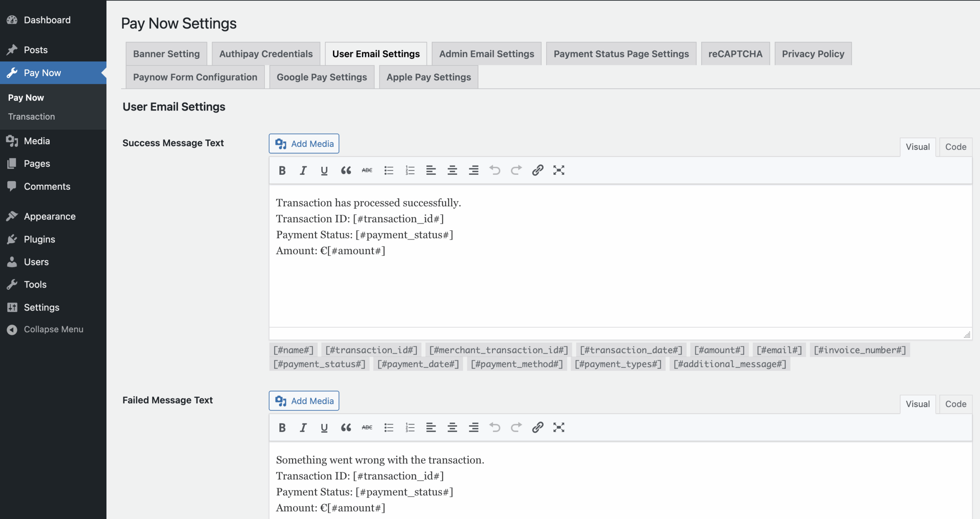The width and height of the screenshot is (980, 519).
Task: Align center in Failed Message editor
Action: tap(452, 428)
